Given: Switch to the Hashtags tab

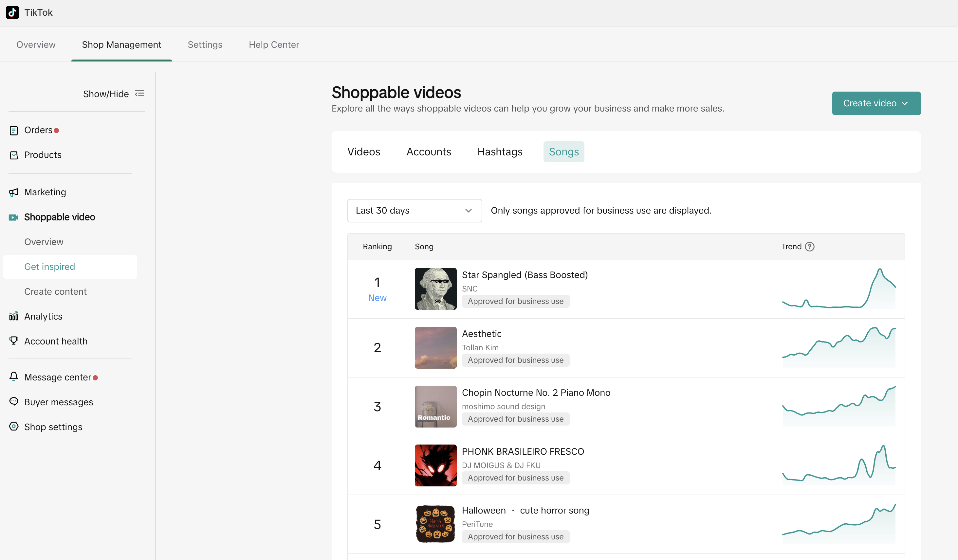Looking at the screenshot, I should click(500, 152).
